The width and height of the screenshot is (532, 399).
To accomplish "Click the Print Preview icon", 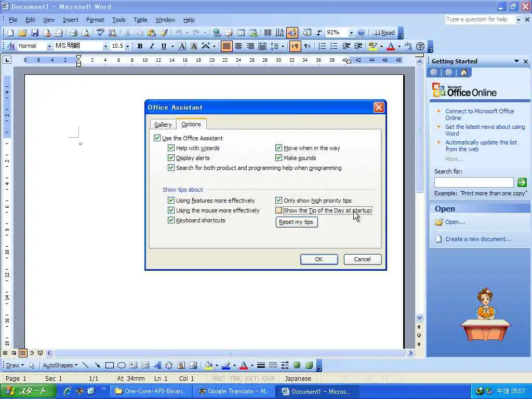I will [x=86, y=33].
